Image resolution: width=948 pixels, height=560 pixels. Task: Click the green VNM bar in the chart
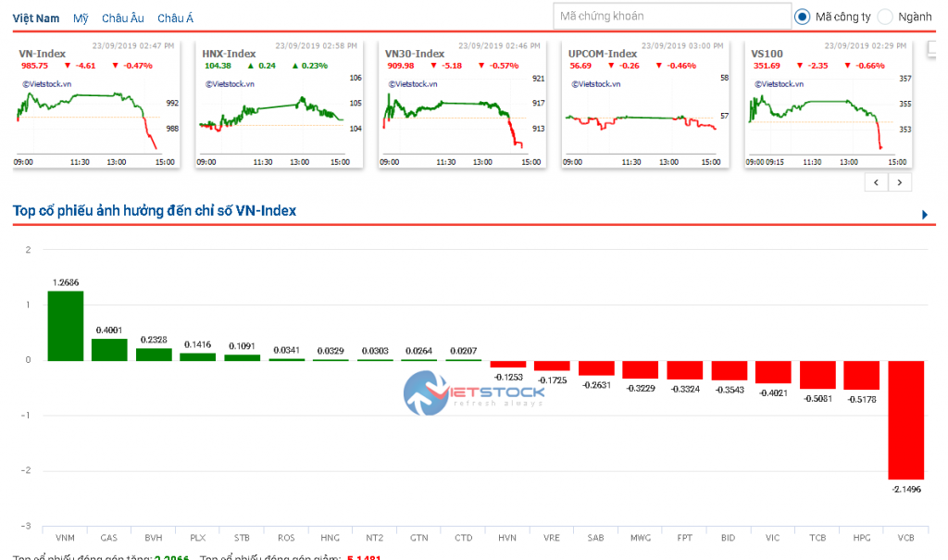tap(66, 326)
